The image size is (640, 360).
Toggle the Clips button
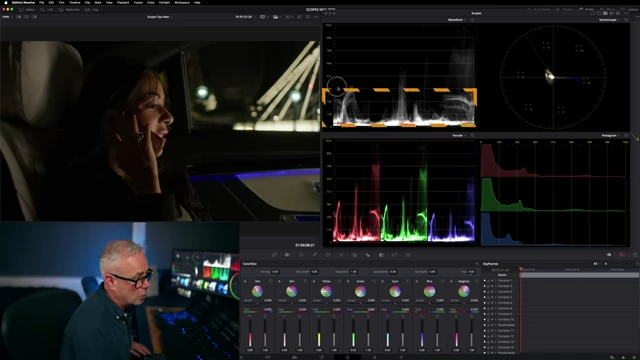pos(92,9)
